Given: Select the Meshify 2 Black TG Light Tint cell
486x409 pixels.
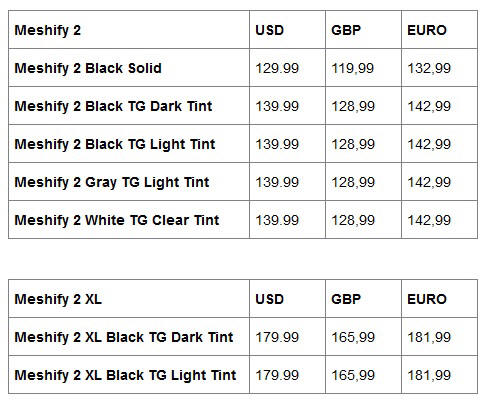Looking at the screenshot, I should pyautogui.click(x=129, y=144).
